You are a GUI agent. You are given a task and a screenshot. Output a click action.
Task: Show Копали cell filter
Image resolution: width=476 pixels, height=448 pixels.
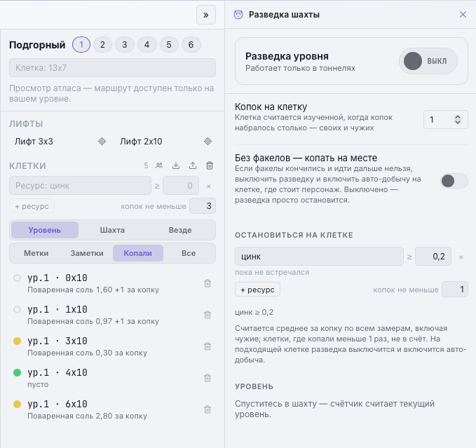tap(138, 253)
